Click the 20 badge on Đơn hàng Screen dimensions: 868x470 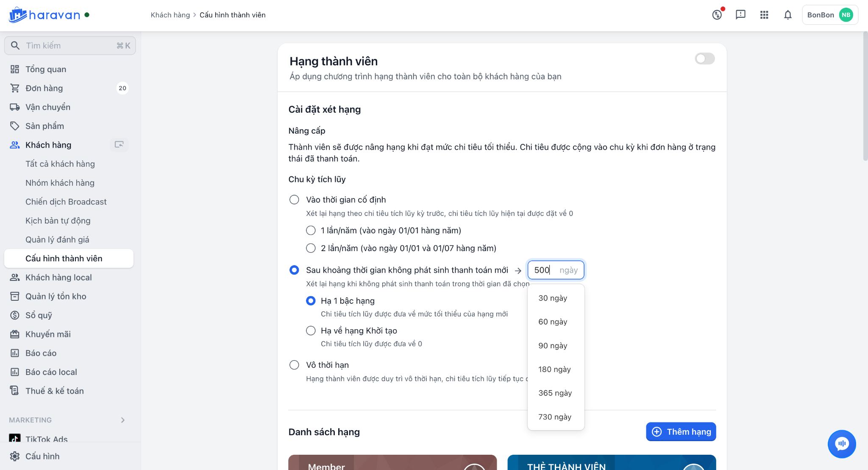(x=122, y=88)
